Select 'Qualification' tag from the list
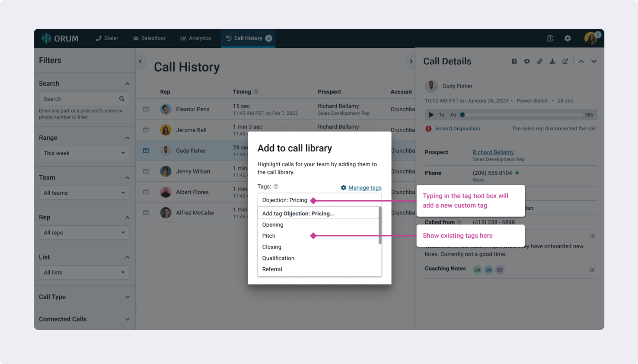Screen dimensions: 638x364 278,258
